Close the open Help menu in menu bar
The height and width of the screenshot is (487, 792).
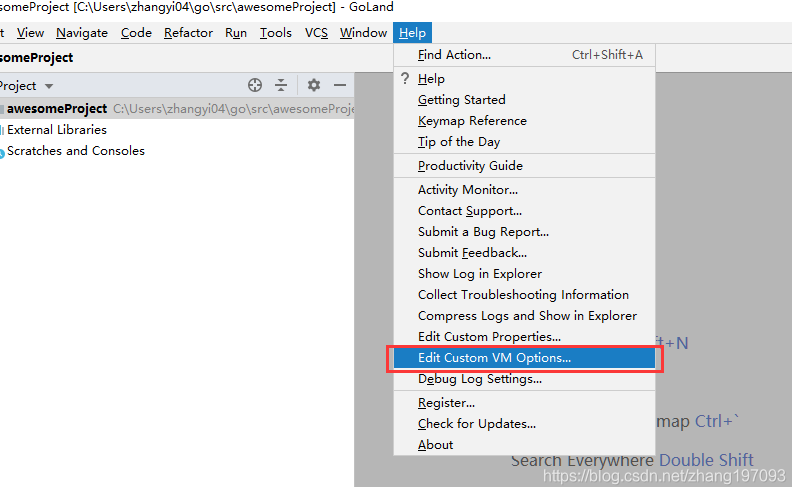tap(412, 33)
